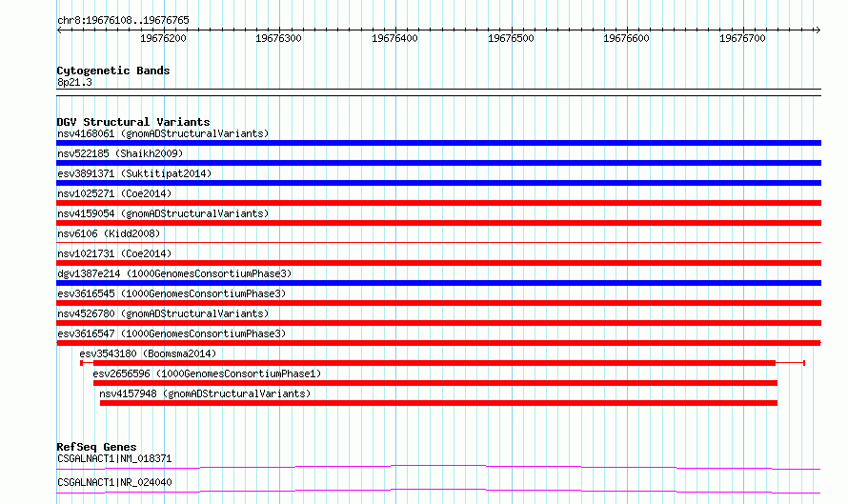Select the red bar under nsv1021731
The image size is (848, 504).
click(x=438, y=263)
